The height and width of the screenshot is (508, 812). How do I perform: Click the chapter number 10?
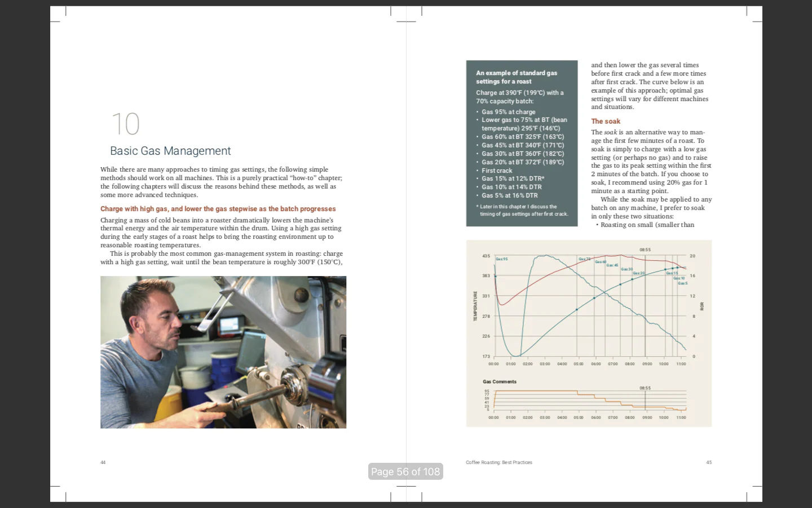(x=125, y=124)
